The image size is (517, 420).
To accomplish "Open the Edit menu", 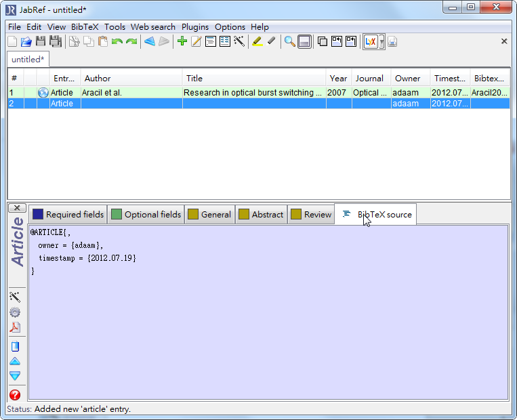I will coord(34,26).
